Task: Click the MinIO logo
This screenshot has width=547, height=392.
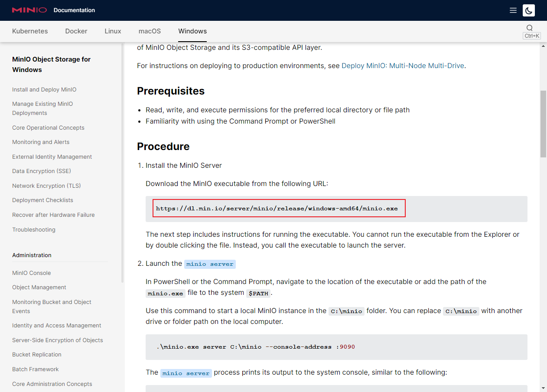Action: click(29, 10)
